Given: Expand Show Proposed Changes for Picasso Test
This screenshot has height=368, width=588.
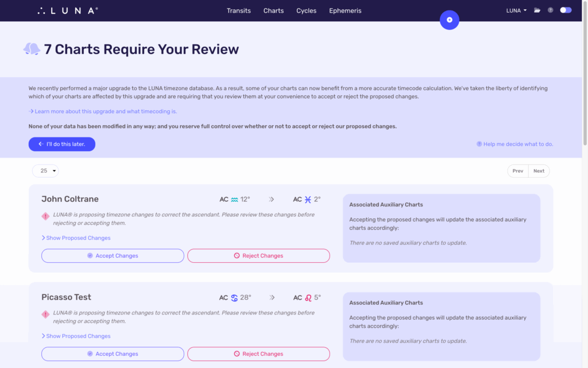Looking at the screenshot, I should pos(76,336).
